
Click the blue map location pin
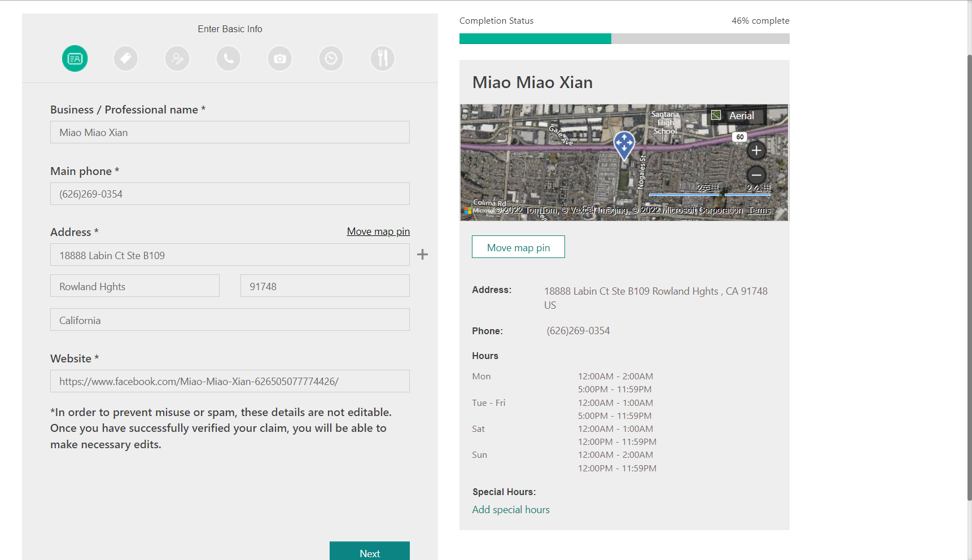pos(624,146)
